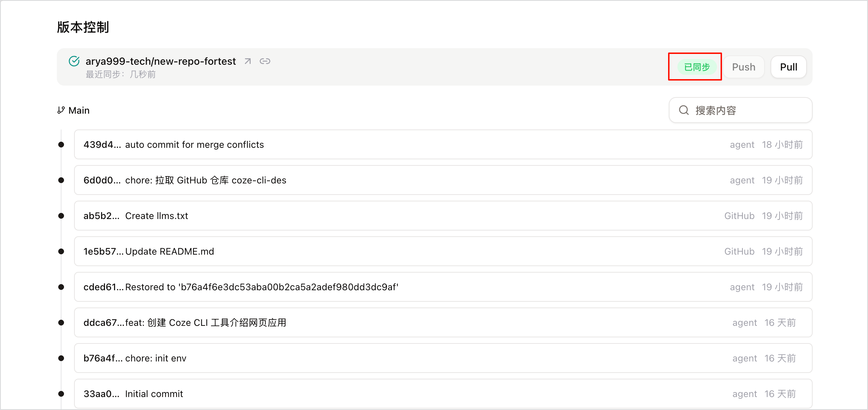Select the Main branch label

coord(79,110)
